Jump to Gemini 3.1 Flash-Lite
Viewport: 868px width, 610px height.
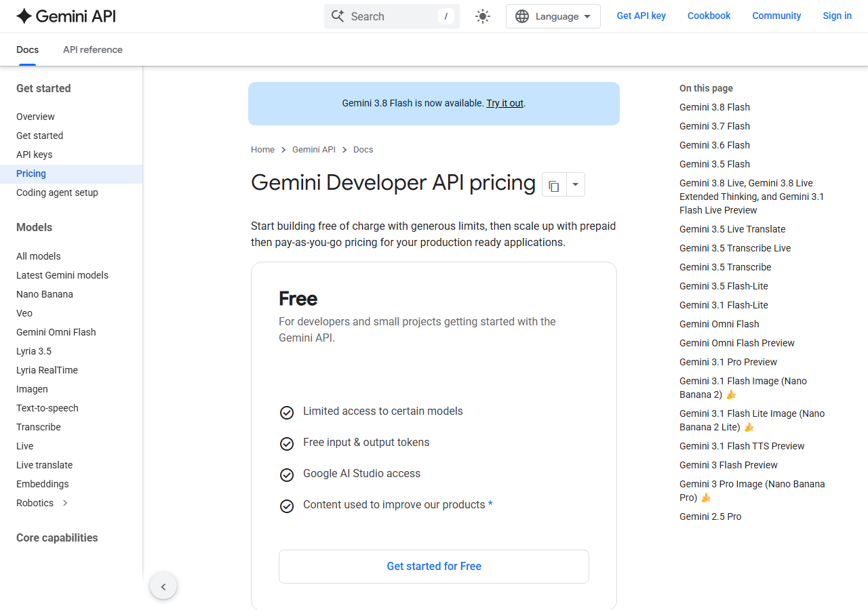click(724, 305)
